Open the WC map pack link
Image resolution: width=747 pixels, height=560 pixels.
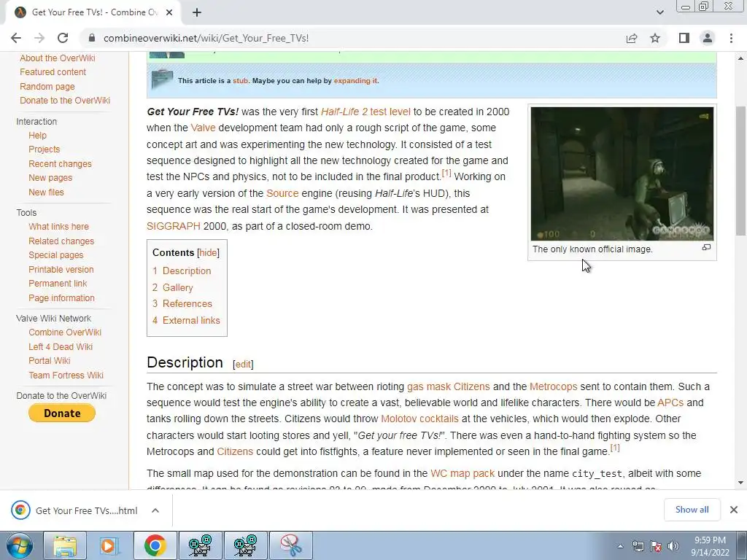462,474
